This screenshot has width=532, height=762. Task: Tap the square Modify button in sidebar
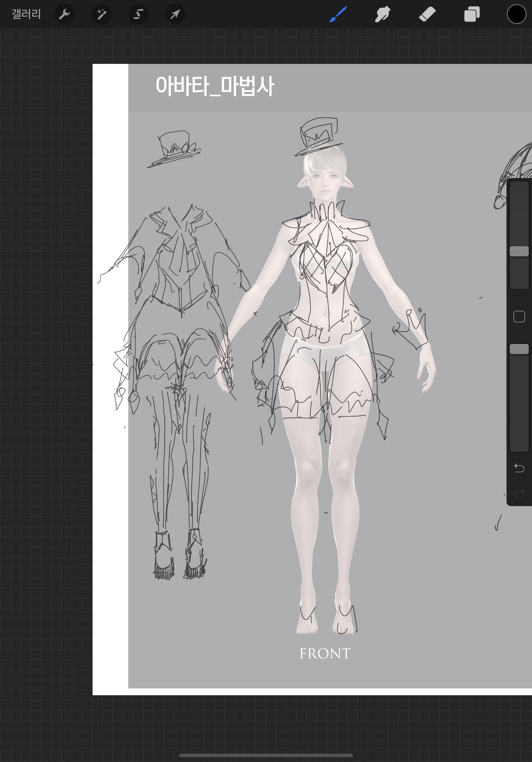(519, 317)
